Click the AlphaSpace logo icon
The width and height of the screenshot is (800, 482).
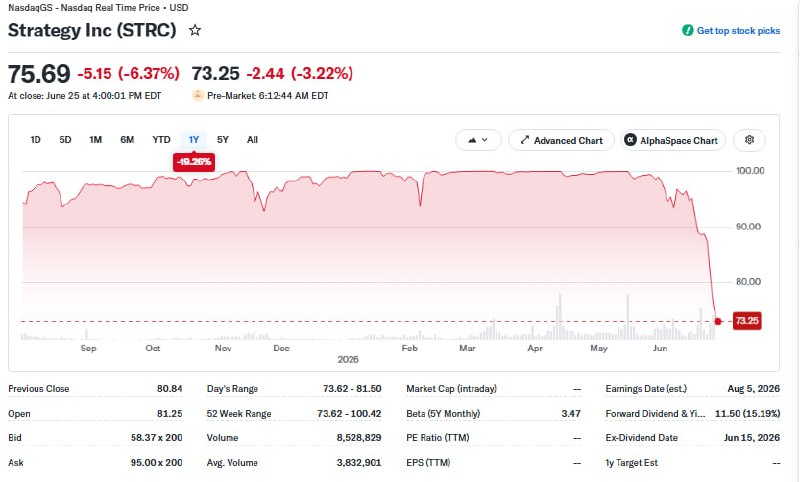pyautogui.click(x=631, y=140)
